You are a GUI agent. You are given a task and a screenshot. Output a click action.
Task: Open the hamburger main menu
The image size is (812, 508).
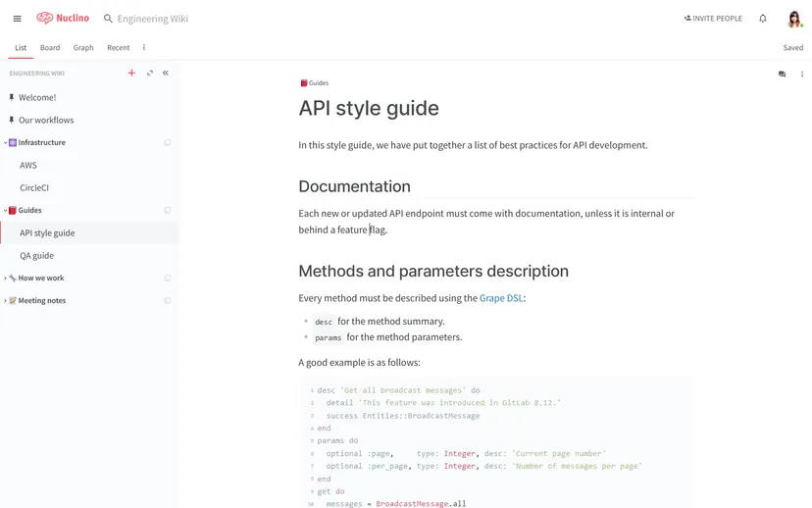pyautogui.click(x=17, y=19)
